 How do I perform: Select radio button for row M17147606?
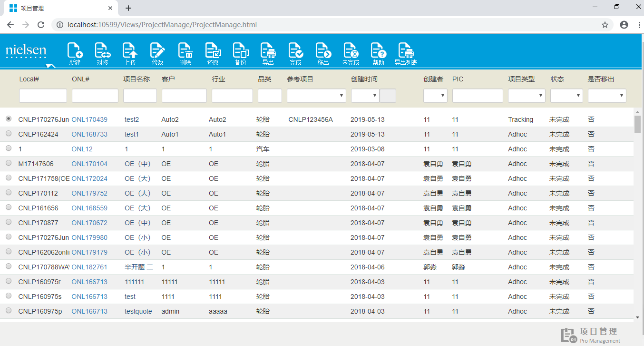9,163
